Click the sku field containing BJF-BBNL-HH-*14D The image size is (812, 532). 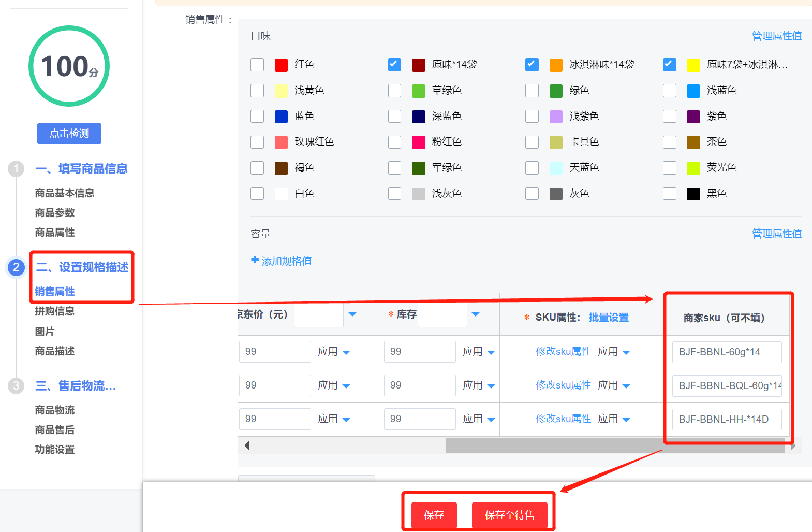point(727,419)
